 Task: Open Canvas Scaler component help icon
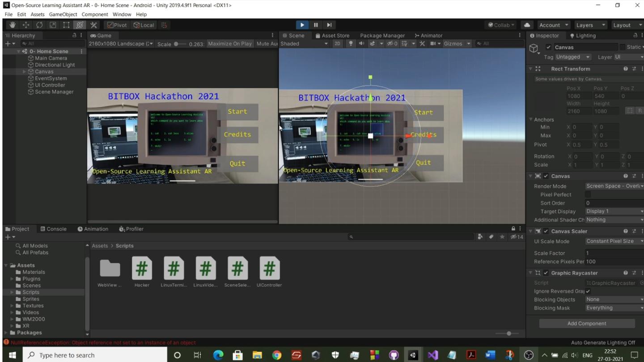click(x=626, y=231)
